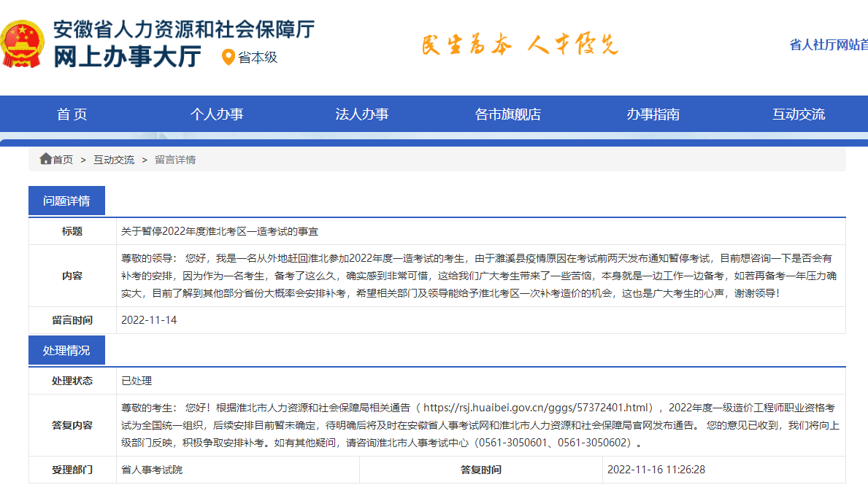The image size is (868, 493).
Task: Click the home icon in the breadcrumb
Action: point(45,158)
